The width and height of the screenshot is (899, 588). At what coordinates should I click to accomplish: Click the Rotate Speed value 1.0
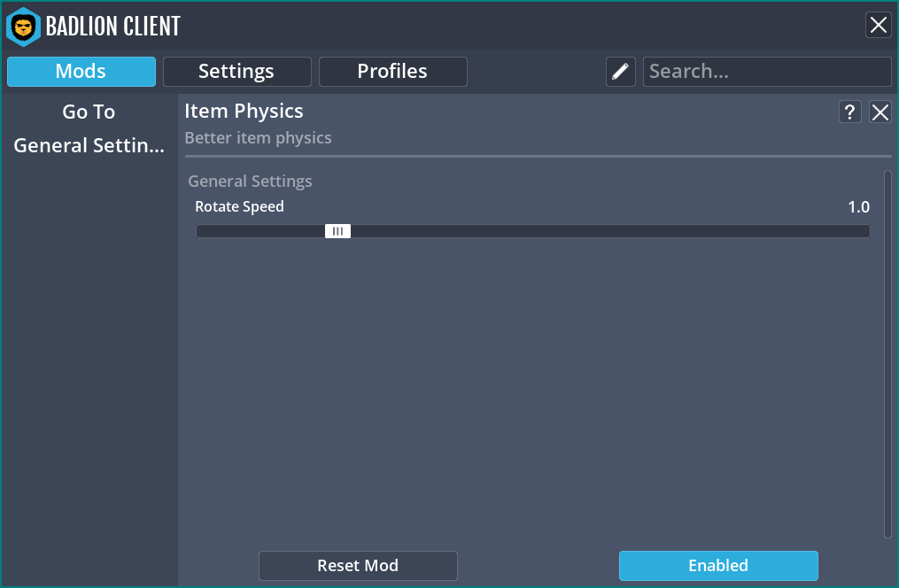(x=858, y=207)
